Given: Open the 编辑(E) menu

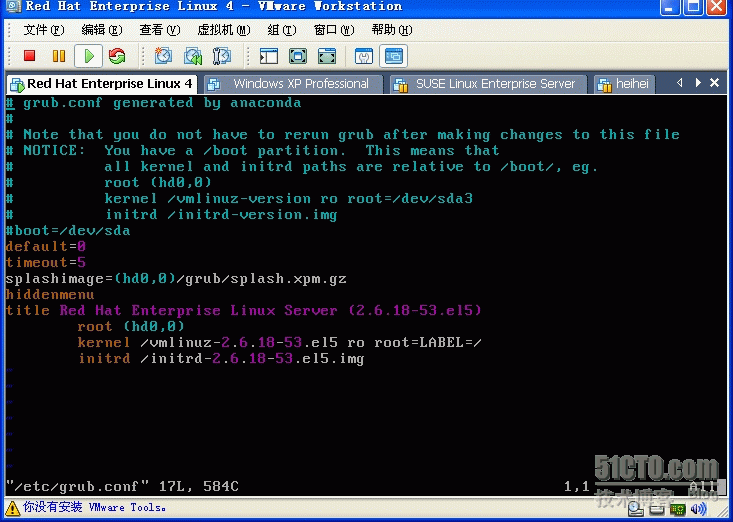Looking at the screenshot, I should pyautogui.click(x=101, y=30).
